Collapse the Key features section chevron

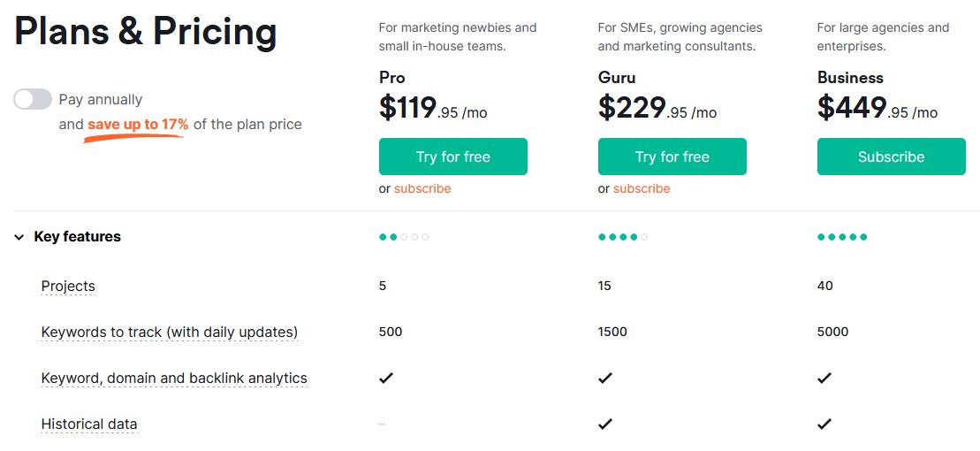(x=19, y=237)
